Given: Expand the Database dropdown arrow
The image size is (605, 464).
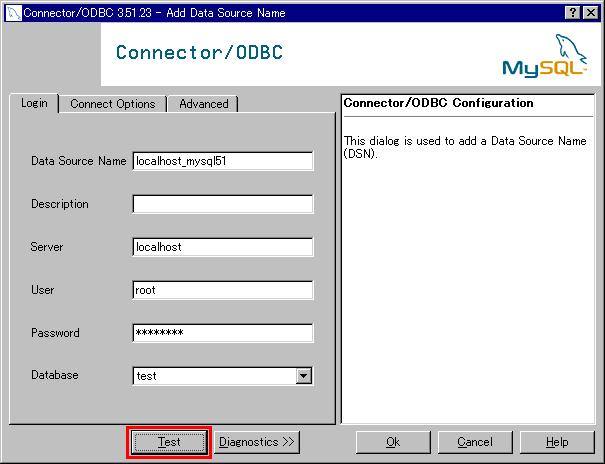Looking at the screenshot, I should (x=304, y=376).
